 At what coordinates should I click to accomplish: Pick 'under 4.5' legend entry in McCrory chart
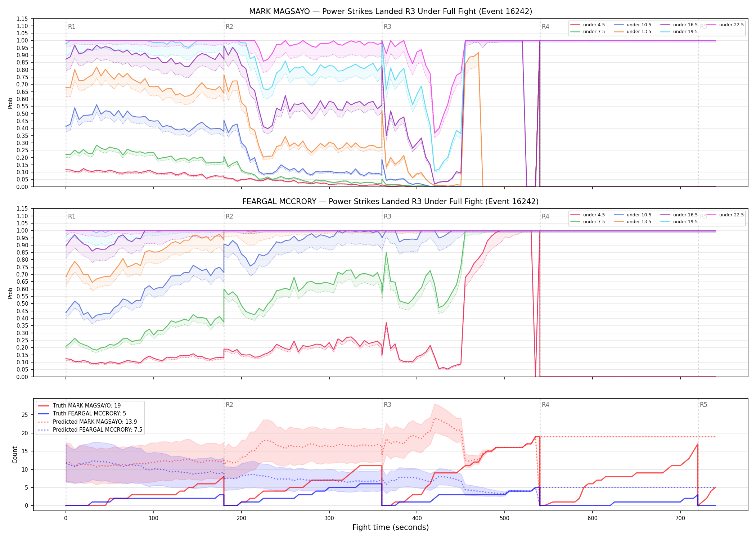coord(588,215)
